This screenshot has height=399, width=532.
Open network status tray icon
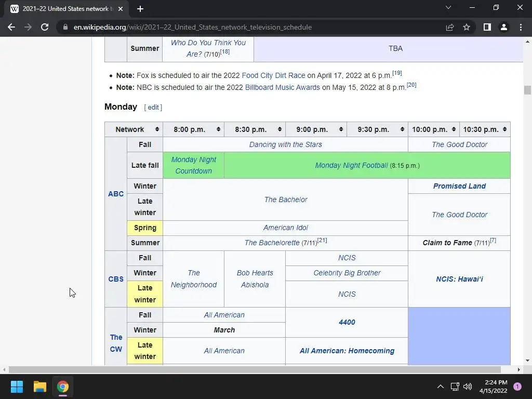(455, 387)
